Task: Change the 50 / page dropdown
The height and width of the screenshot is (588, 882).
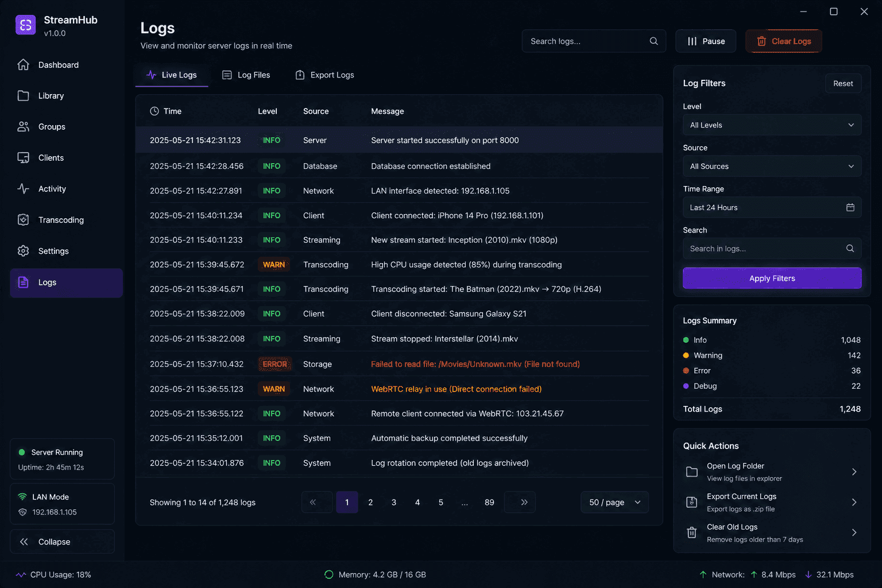Action: pos(615,502)
